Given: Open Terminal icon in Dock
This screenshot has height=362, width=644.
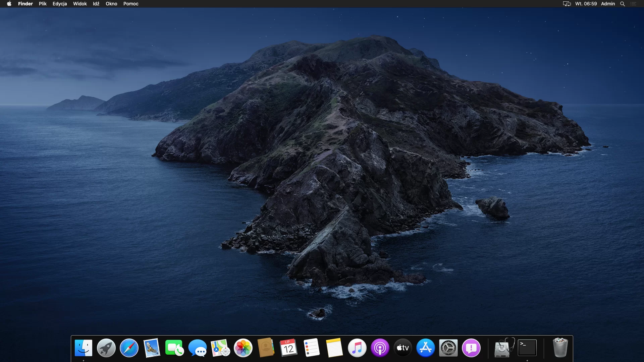Looking at the screenshot, I should (x=527, y=348).
